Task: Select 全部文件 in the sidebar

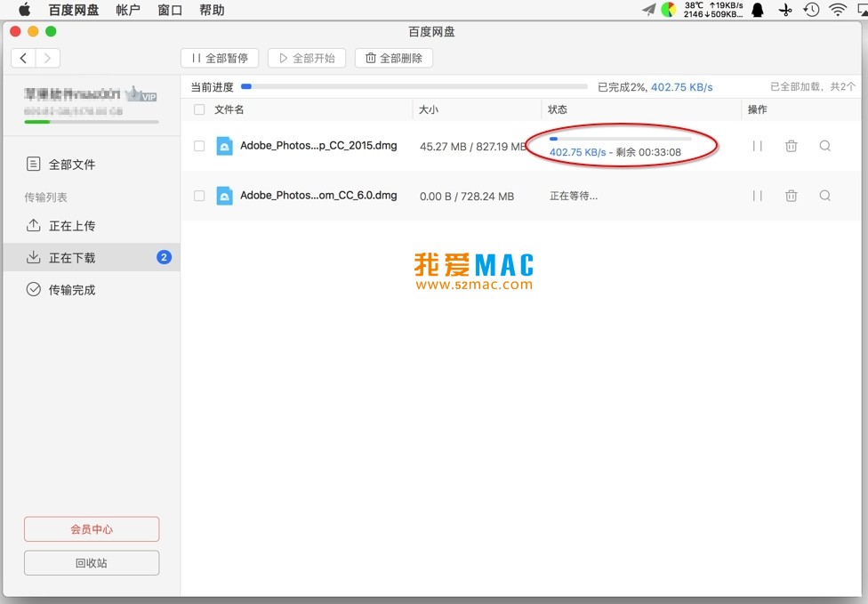Action: 71,165
